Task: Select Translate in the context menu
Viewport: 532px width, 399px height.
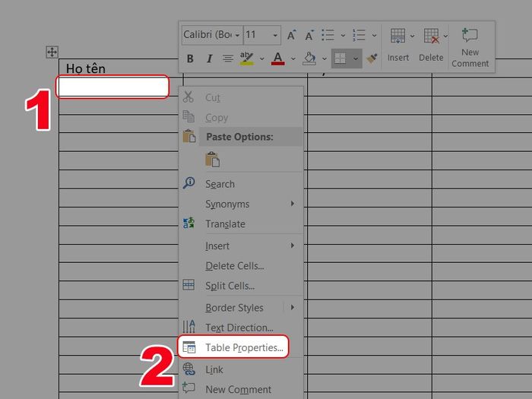Action: point(241,224)
